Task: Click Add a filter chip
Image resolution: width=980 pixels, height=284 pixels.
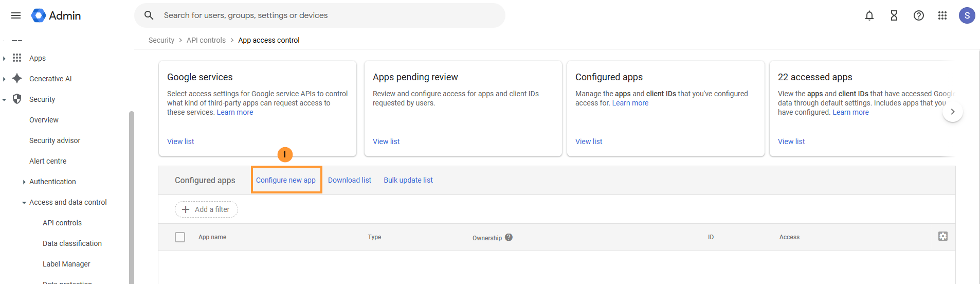Action: click(206, 209)
